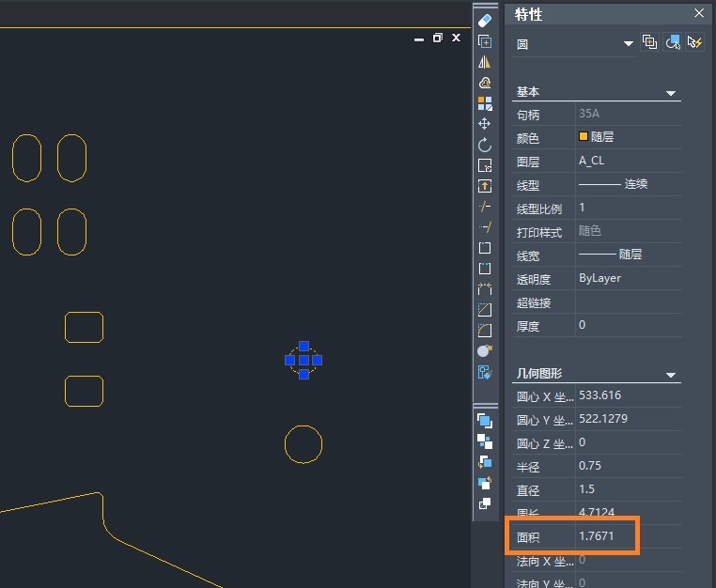Click the top grip of the selected circle
The image size is (716, 588).
tap(304, 346)
